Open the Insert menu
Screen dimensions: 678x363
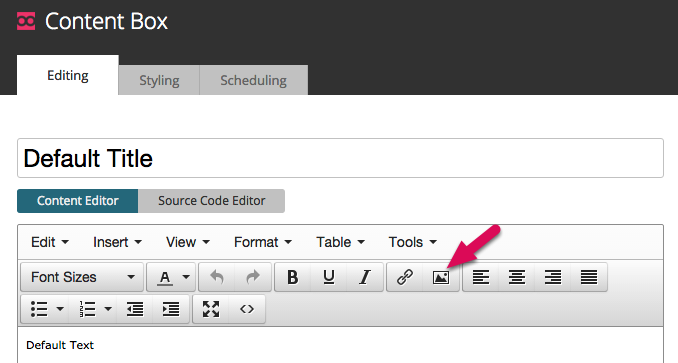(118, 242)
